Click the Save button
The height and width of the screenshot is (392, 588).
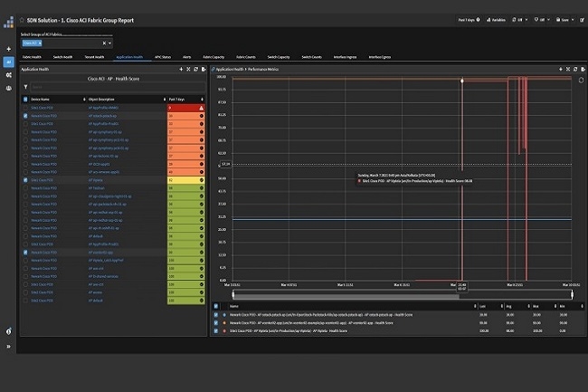click(563, 20)
